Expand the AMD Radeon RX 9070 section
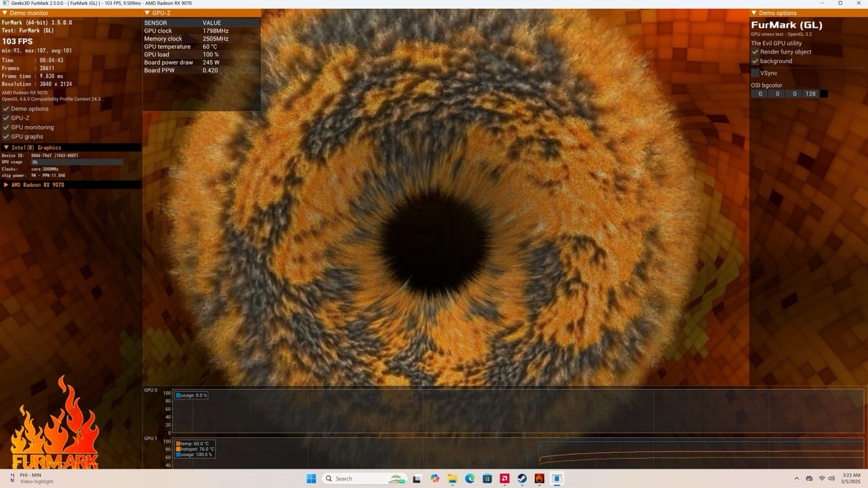 pos(6,184)
